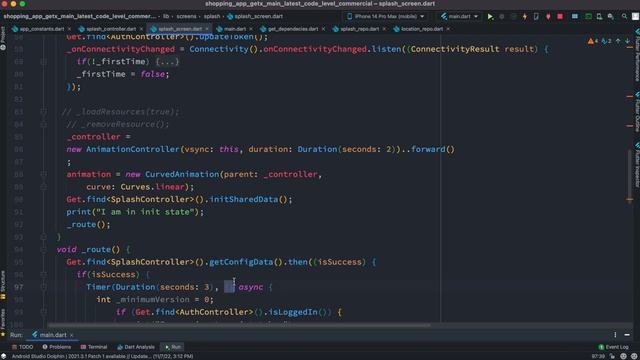This screenshot has width=640, height=360.
Task: Close the location_repo.dart tab
Action: pos(448,29)
